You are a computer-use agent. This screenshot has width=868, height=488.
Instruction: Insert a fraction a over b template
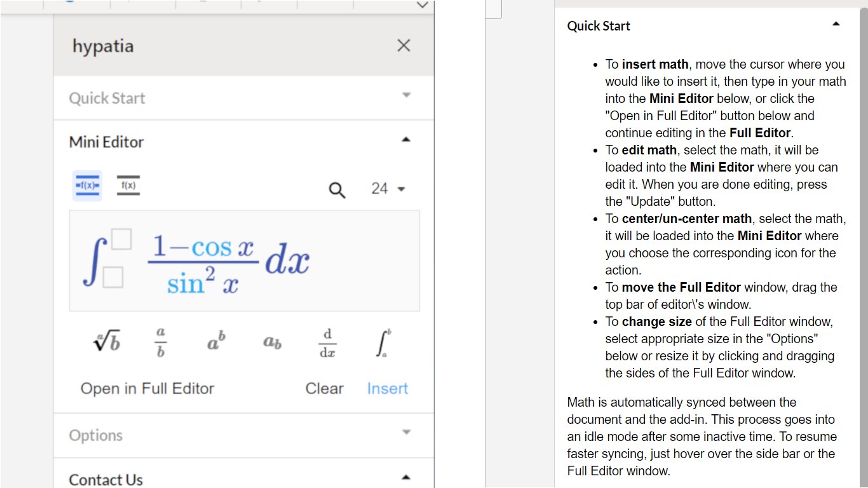point(161,342)
